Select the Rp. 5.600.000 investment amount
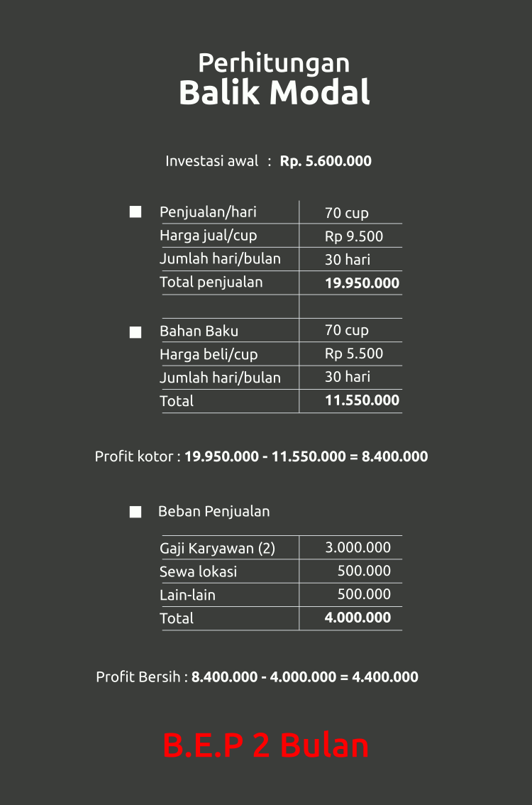This screenshot has height=805, width=532. tap(326, 161)
